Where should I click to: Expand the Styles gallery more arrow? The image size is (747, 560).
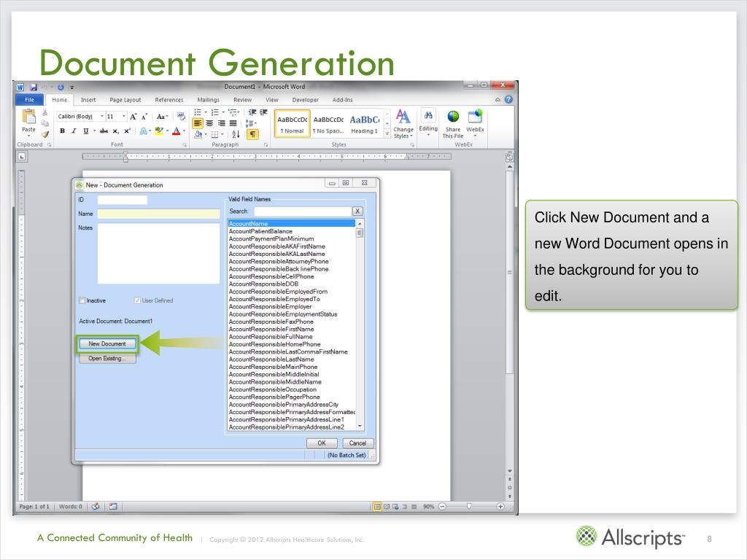(387, 134)
